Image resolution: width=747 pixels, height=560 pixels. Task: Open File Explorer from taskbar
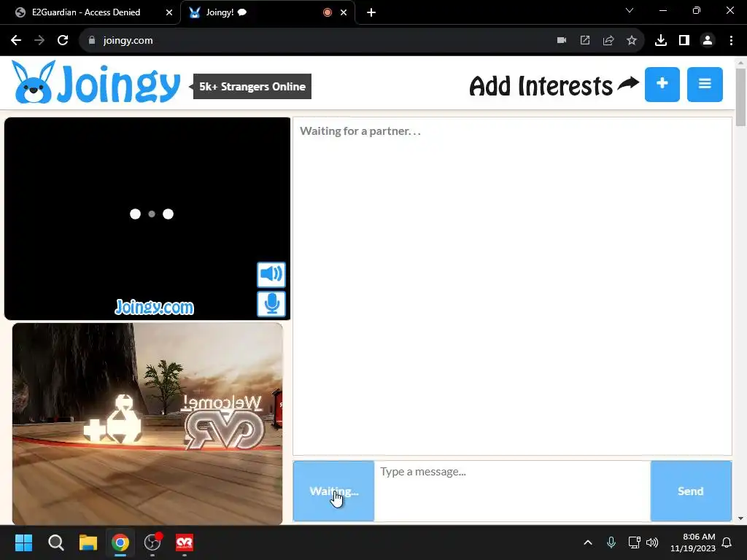coord(88,542)
